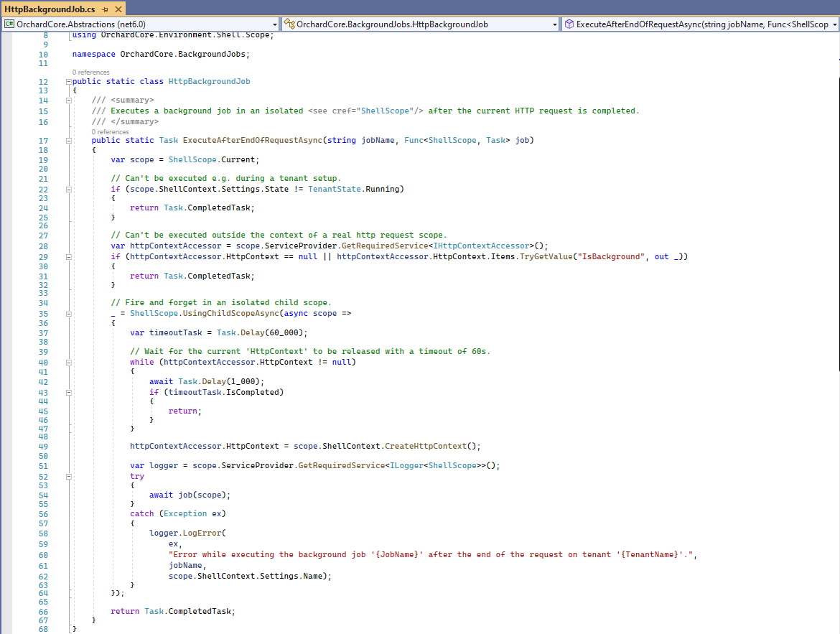The width and height of the screenshot is (840, 634).
Task: Click 'catch (Exception ex)' on line 56
Action: point(178,514)
